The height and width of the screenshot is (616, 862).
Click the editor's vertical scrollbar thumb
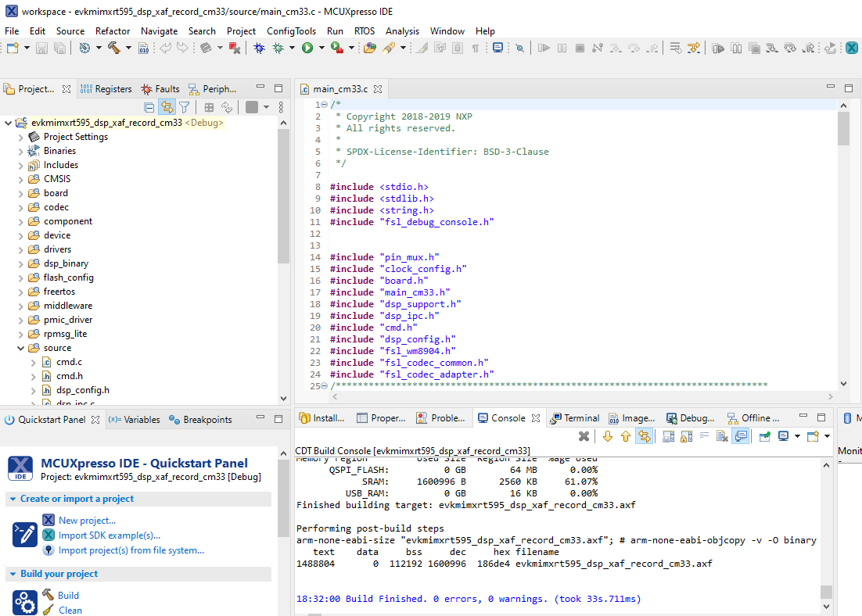843,129
